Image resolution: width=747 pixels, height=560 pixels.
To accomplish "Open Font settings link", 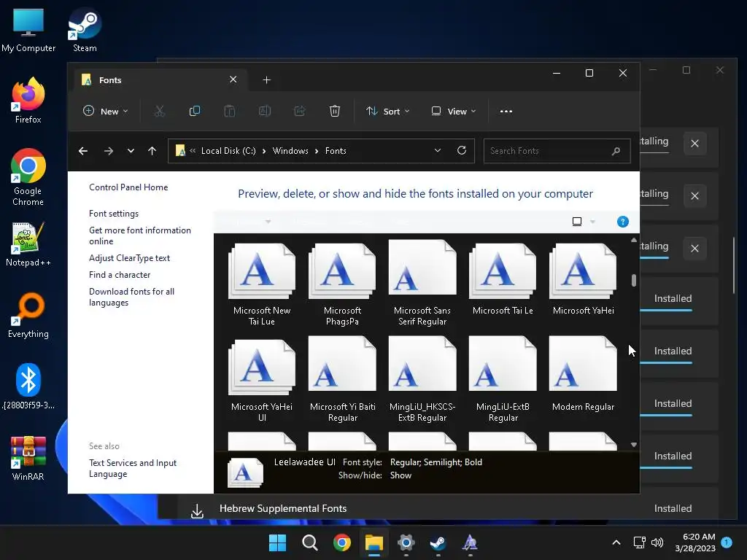I will [x=113, y=214].
